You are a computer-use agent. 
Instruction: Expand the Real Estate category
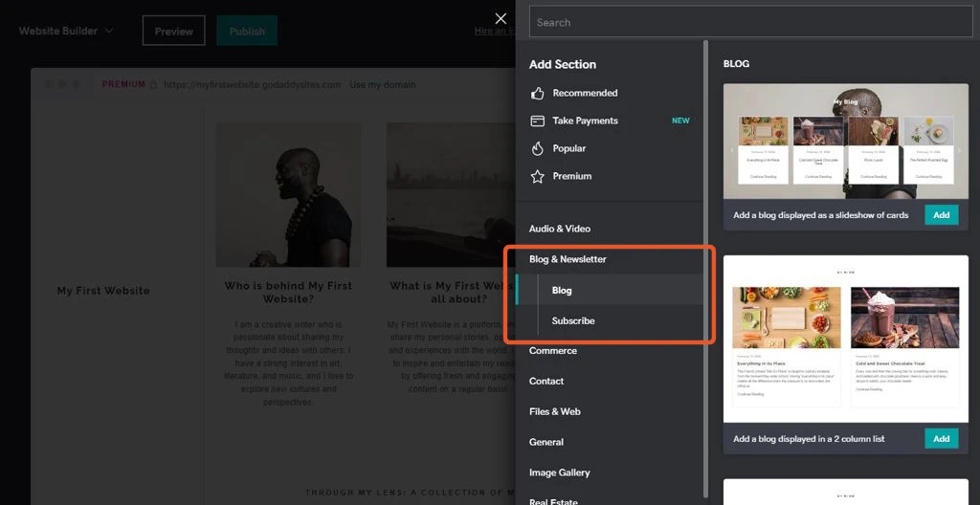(553, 501)
